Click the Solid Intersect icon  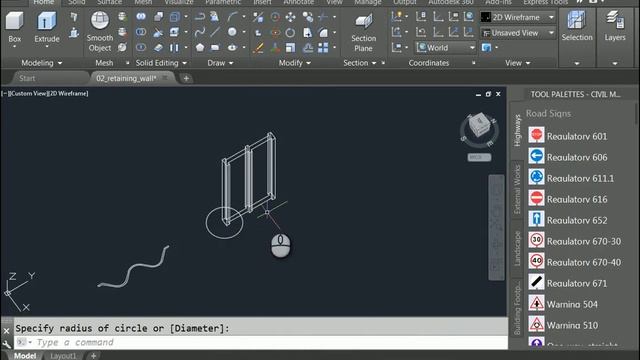point(141,47)
